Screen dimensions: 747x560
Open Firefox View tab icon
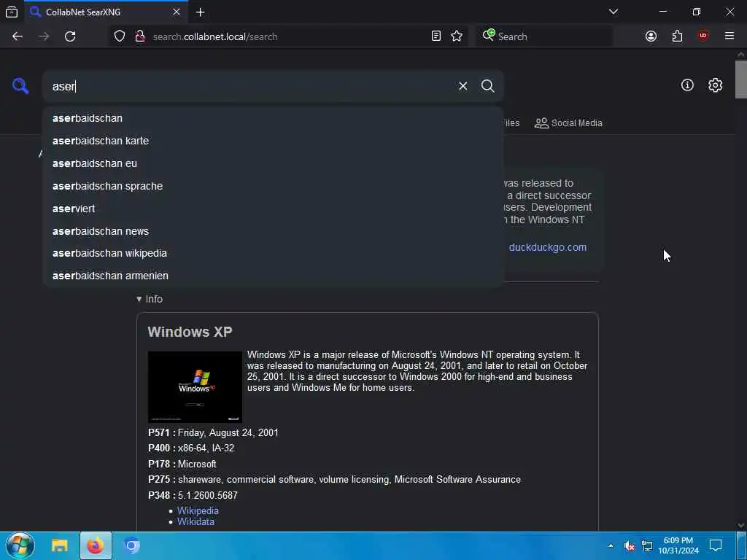(x=12, y=12)
